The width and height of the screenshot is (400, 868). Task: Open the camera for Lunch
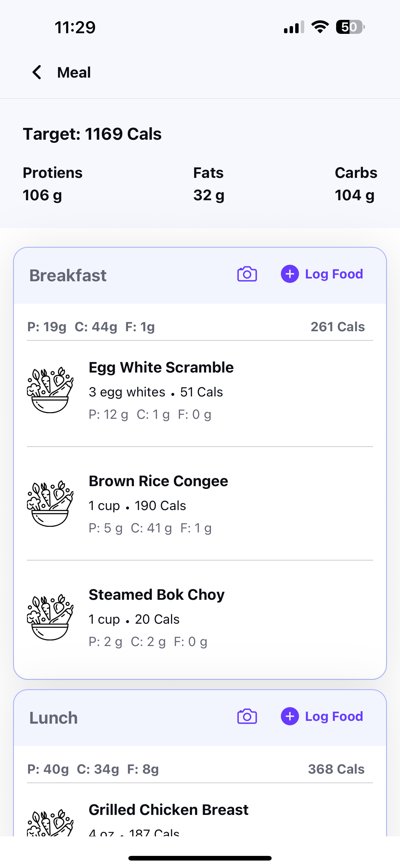point(247,717)
